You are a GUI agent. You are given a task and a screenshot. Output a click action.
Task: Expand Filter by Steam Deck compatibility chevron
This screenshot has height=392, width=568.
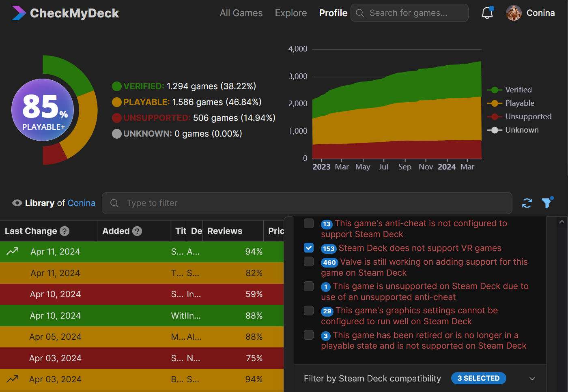click(532, 379)
